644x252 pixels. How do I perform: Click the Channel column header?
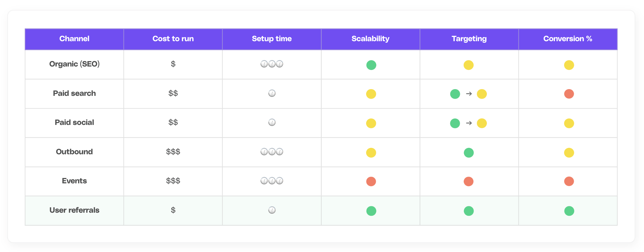74,39
